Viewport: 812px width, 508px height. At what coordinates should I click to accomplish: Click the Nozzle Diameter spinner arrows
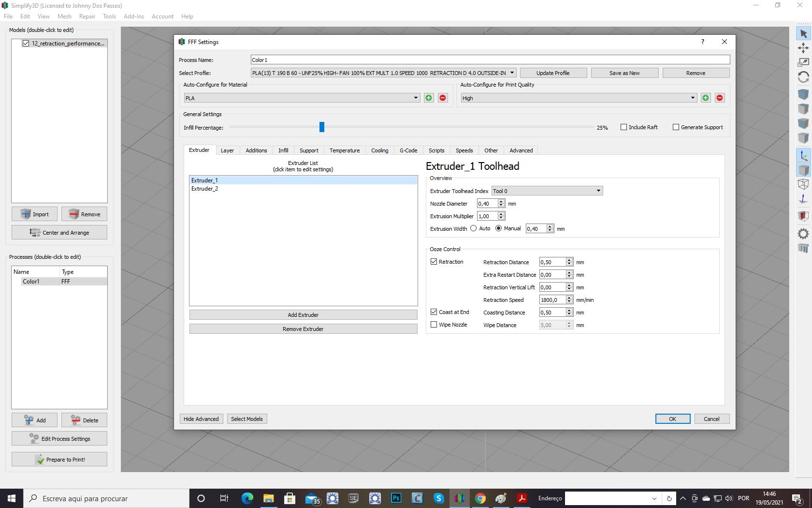[501, 204]
